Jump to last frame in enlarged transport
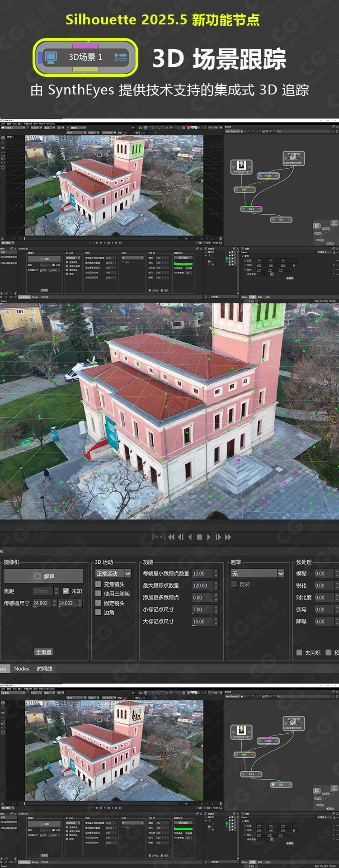The height and width of the screenshot is (868, 339). click(x=228, y=537)
